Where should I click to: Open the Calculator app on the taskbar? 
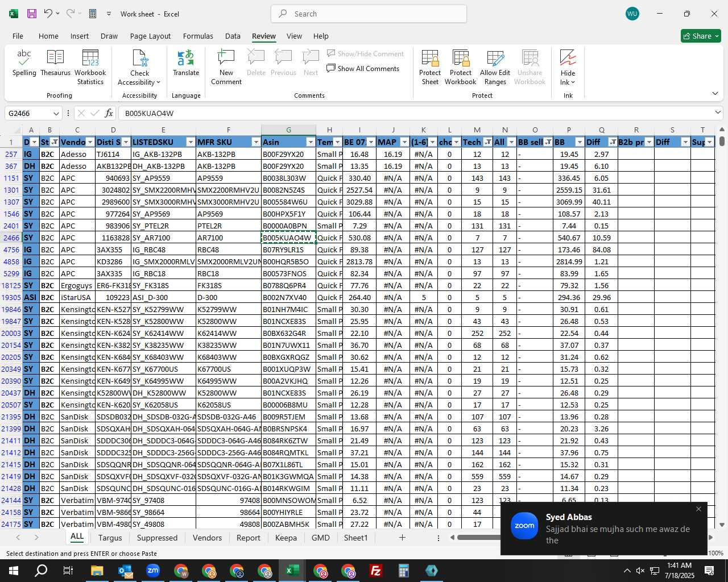[x=403, y=571]
